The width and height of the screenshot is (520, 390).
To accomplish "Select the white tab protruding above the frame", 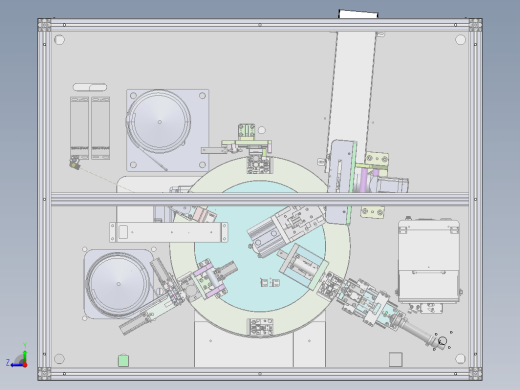I will (358, 14).
